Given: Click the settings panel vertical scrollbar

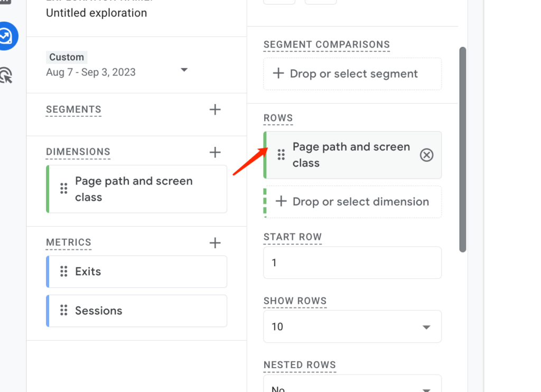Looking at the screenshot, I should tap(463, 150).
